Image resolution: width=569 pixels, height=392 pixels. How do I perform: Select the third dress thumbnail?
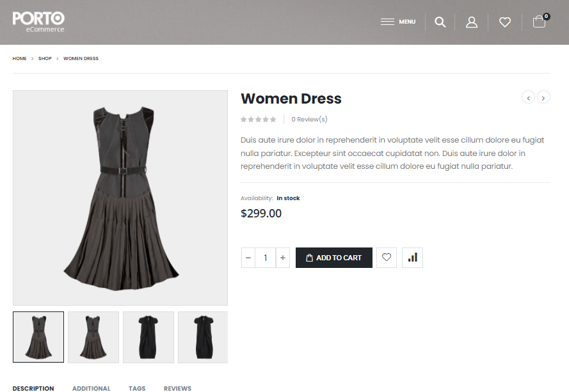148,337
